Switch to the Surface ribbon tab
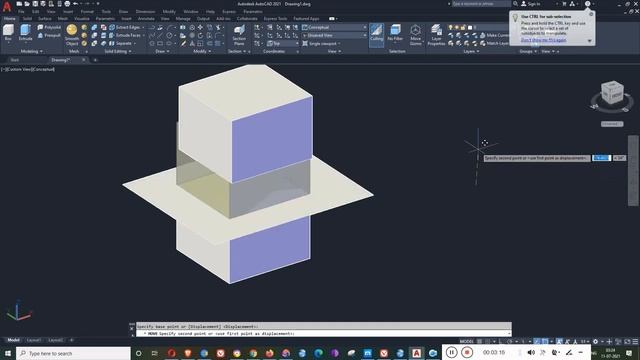This screenshot has width=640, height=360. (44, 19)
